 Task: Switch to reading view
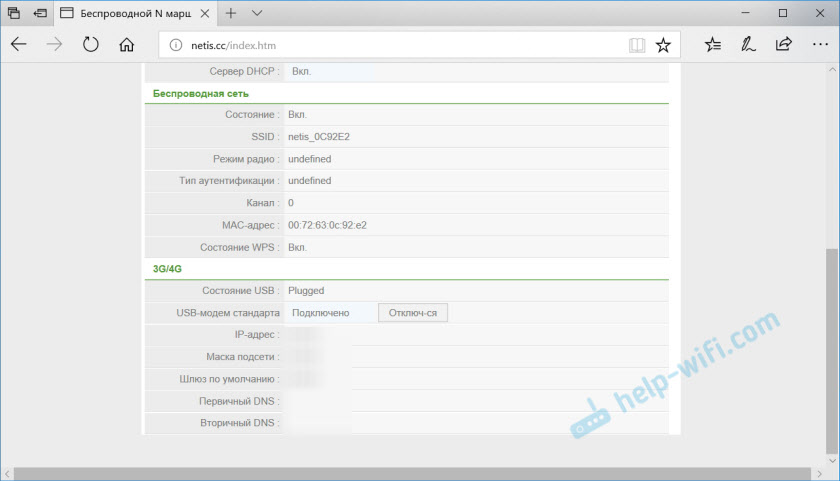coord(637,45)
